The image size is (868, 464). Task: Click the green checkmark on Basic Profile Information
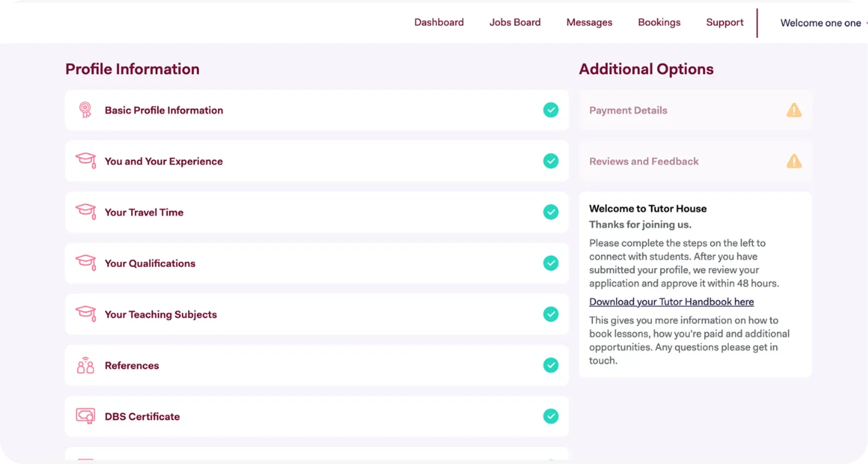(x=550, y=110)
